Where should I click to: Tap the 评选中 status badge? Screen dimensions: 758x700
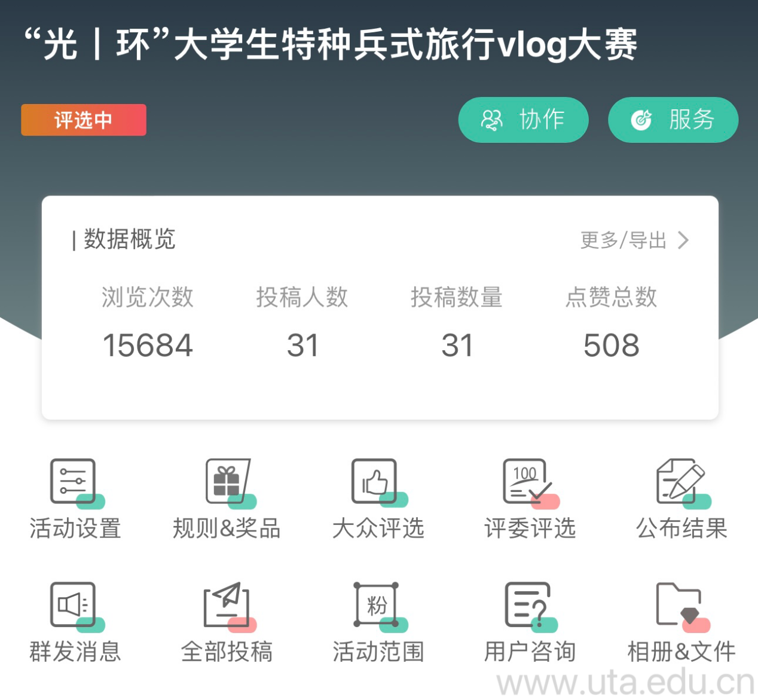(84, 120)
